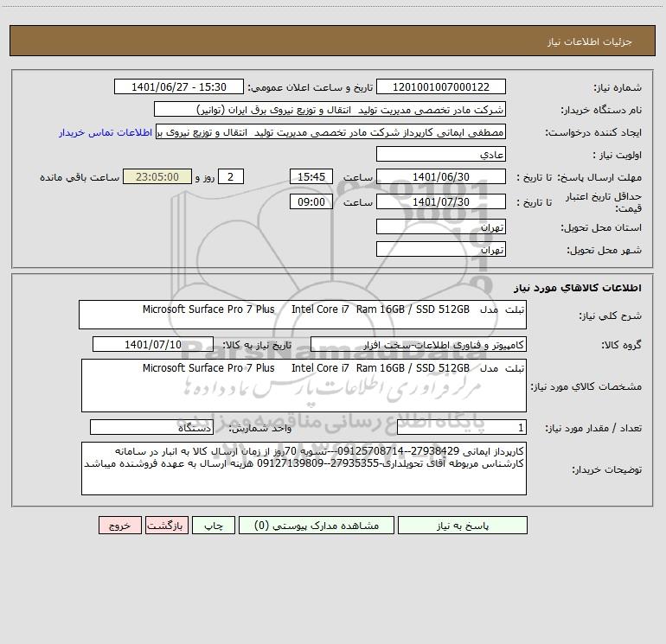
Task: Click the واحد شمارش label
Action: tap(260, 429)
